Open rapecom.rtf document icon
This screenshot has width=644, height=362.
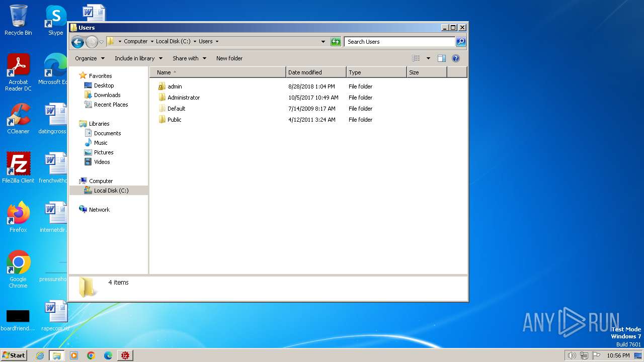[55, 316]
